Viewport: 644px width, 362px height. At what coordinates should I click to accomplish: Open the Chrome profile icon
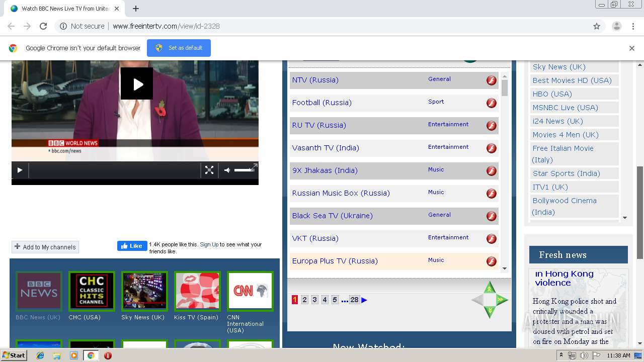click(616, 26)
